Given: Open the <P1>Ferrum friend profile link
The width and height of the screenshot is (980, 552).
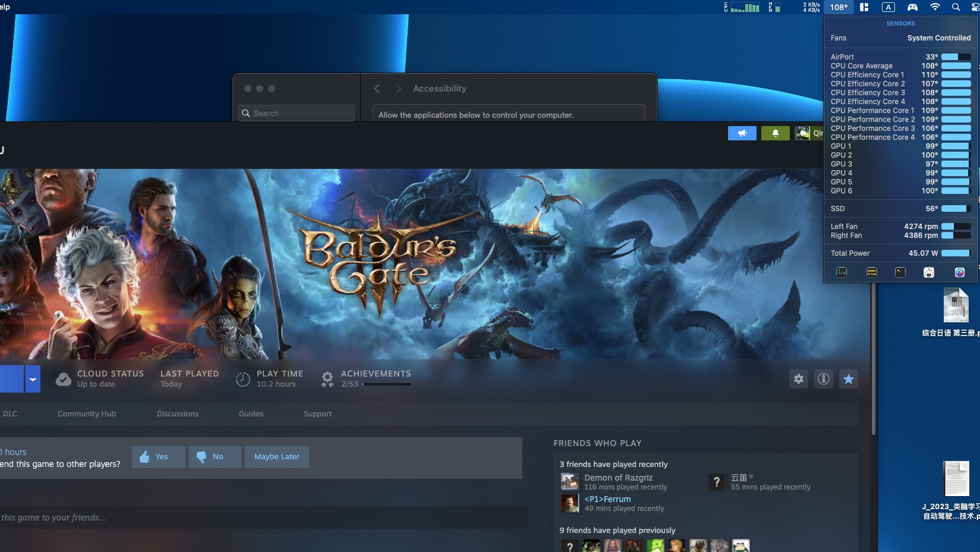Looking at the screenshot, I should click(607, 499).
